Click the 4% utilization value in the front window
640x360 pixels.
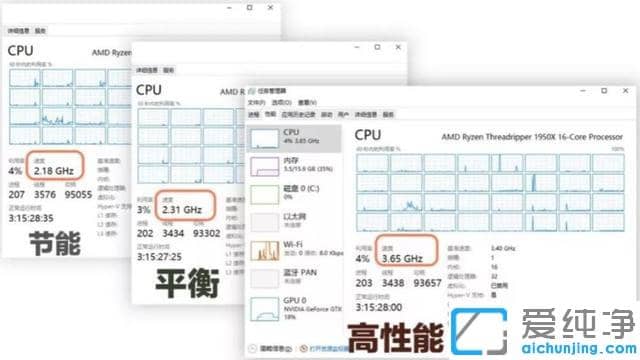pos(362,259)
